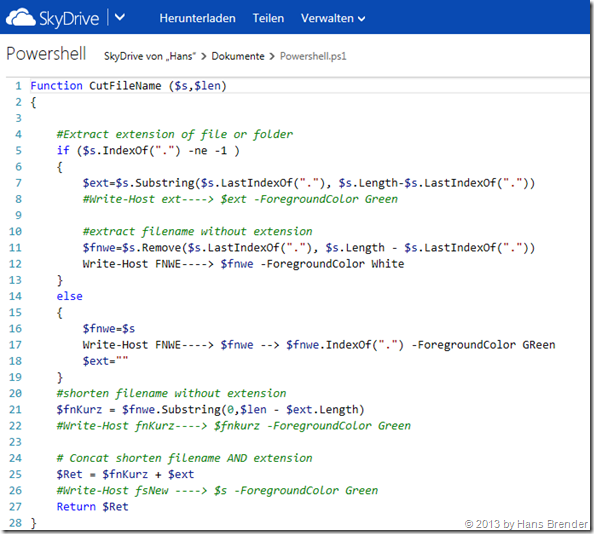Click line number 10 in the gutter

pyautogui.click(x=16, y=231)
